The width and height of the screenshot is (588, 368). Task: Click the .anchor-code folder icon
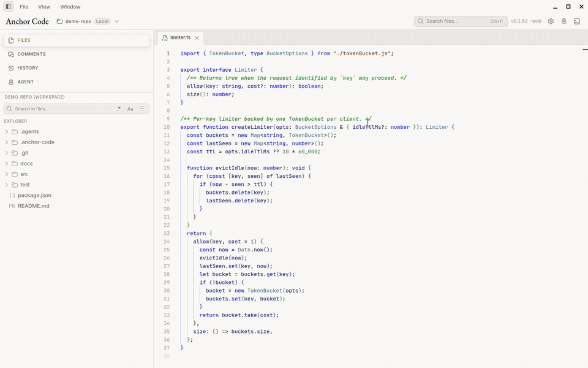tap(15, 142)
